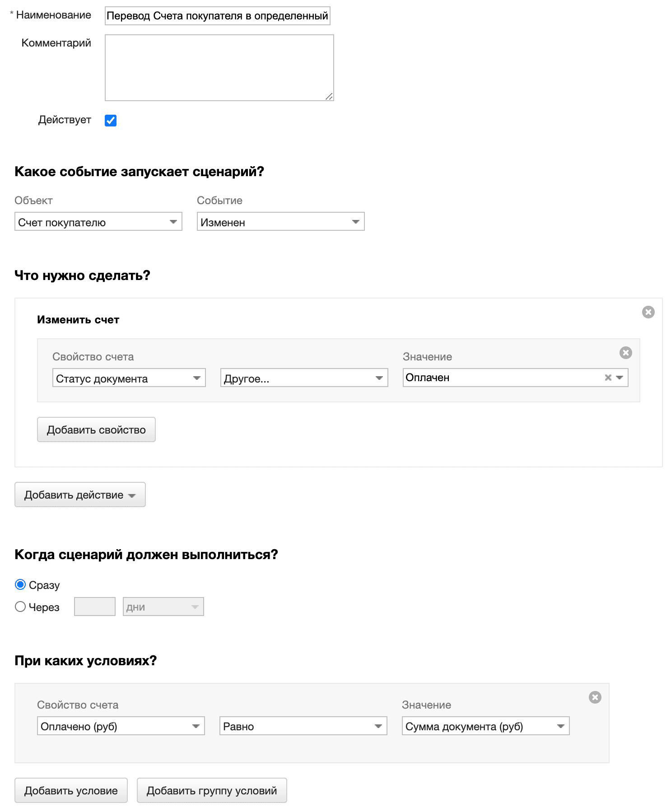Open the 'Оплачено (руб)' condition dropdown

(121, 726)
